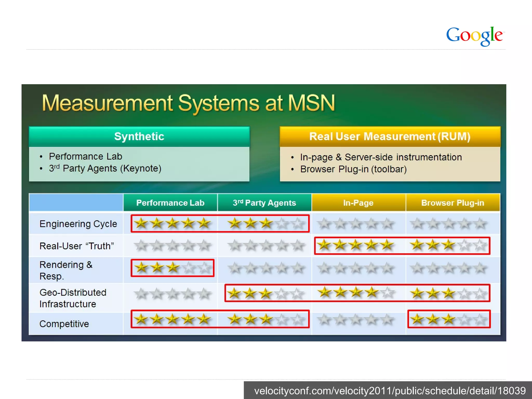Click the Google logo
Viewport: 532px width, 399px height.
[475, 36]
